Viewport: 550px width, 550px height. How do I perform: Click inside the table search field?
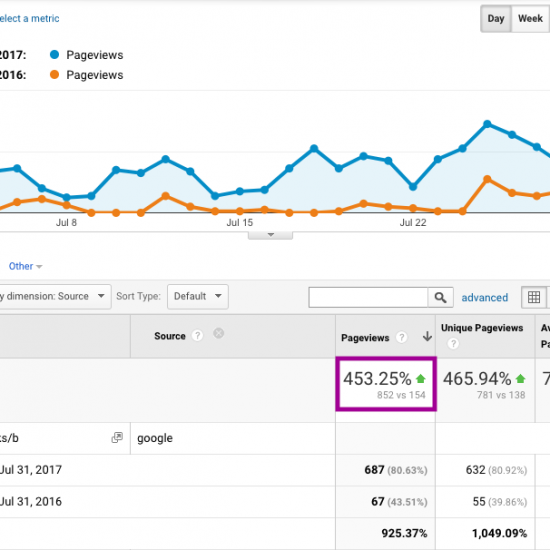pos(368,297)
